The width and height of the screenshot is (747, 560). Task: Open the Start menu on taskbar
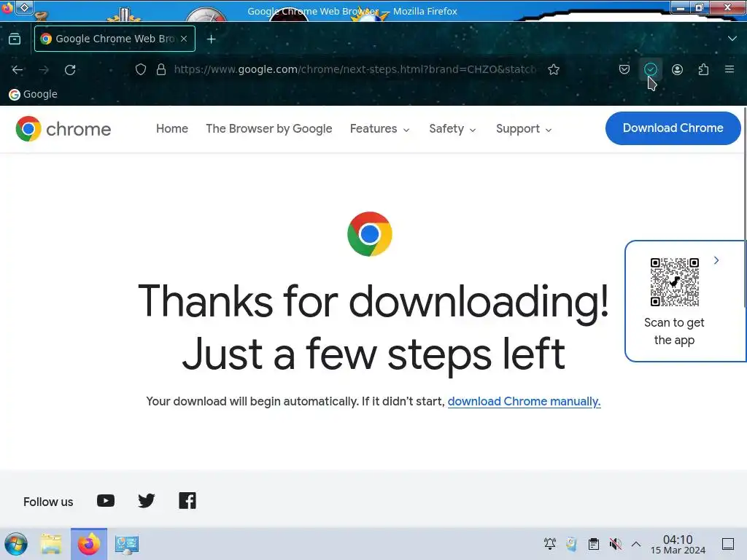tap(16, 544)
